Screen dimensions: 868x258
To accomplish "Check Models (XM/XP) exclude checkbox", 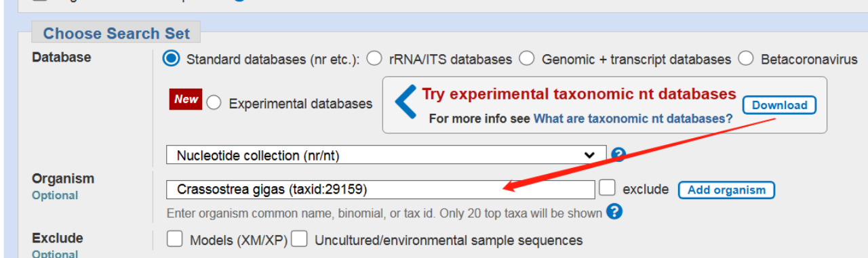I will 175,239.
